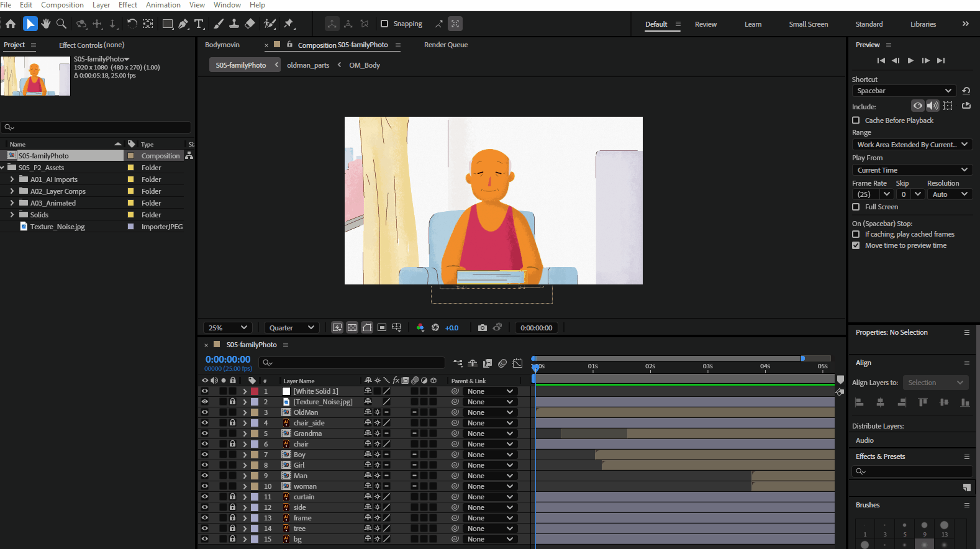The image size is (980, 549).
Task: Select the Eraser tool
Action: (250, 24)
